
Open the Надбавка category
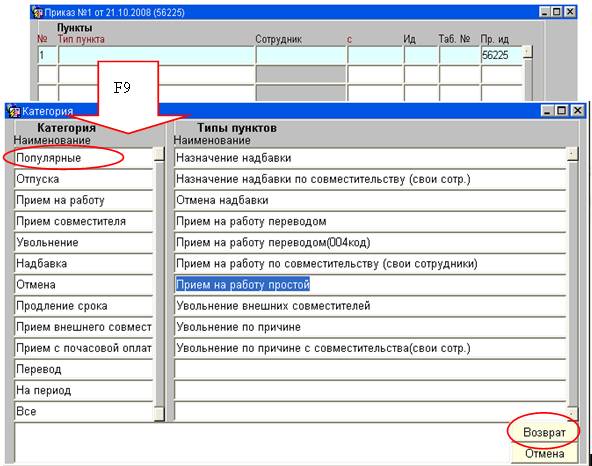(84, 264)
